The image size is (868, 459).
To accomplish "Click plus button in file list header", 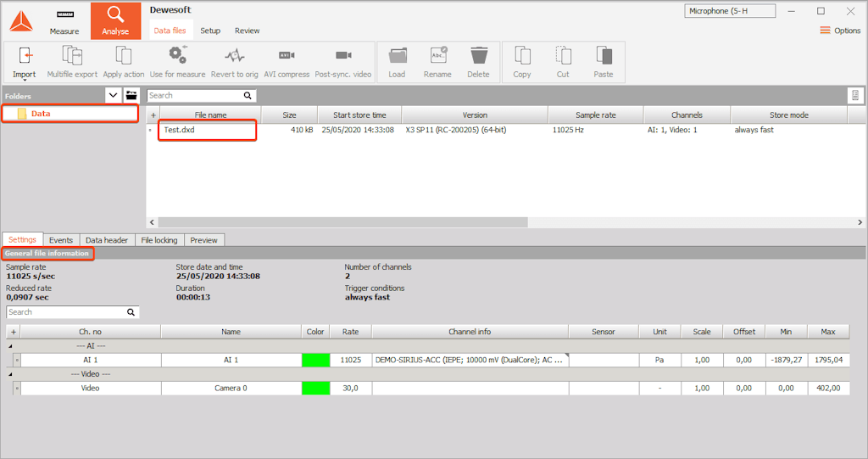I will (x=153, y=115).
